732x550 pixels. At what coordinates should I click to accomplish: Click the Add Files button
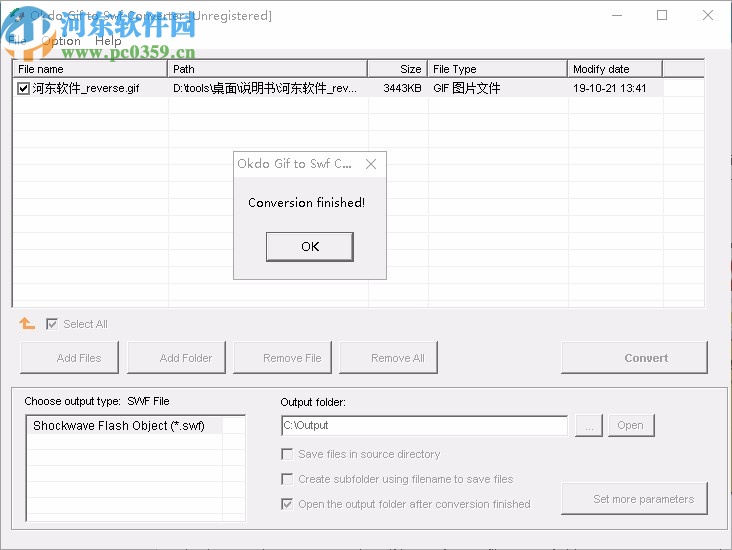tap(70, 358)
